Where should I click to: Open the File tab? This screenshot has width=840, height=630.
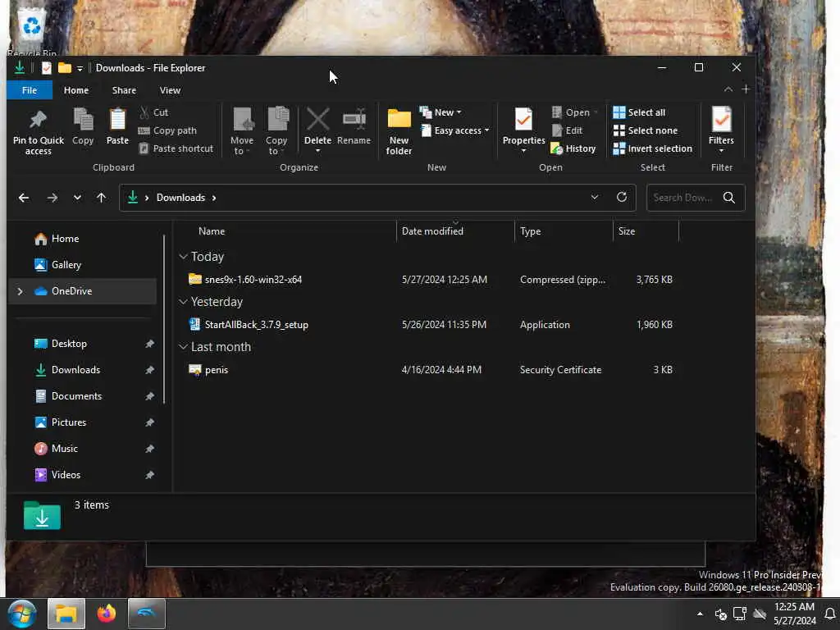(30, 90)
